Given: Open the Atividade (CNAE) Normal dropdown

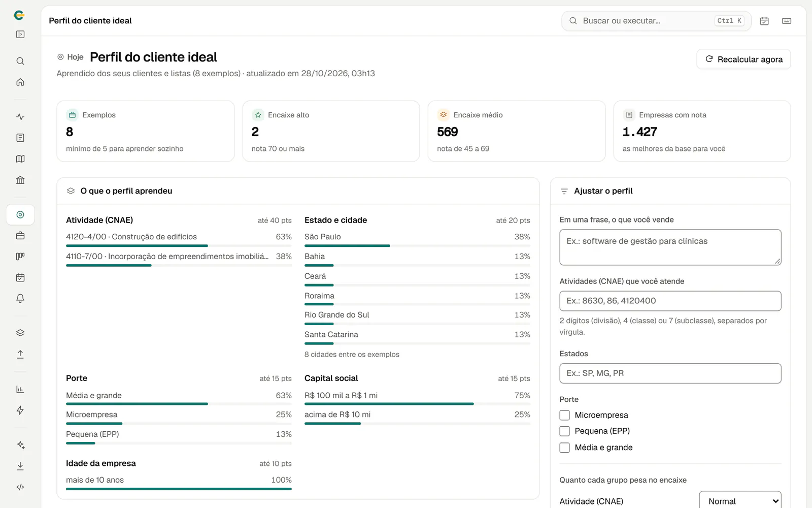Looking at the screenshot, I should click(x=740, y=501).
